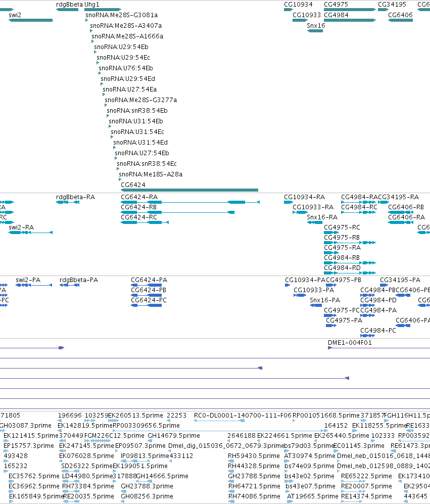This screenshot has height=504, width=430.
Task: Click the Snx16-PA protein label
Action: (325, 300)
